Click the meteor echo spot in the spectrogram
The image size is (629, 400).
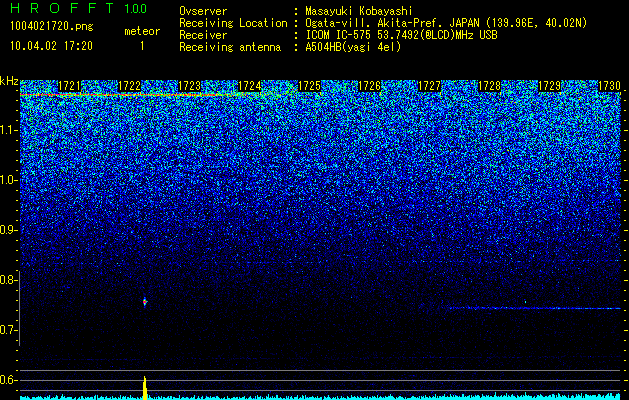[145, 302]
